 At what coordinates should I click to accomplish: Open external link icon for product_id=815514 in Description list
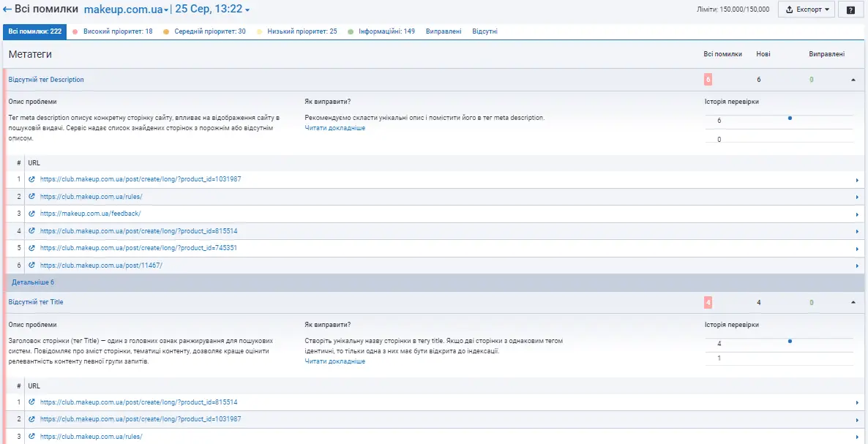tap(31, 230)
